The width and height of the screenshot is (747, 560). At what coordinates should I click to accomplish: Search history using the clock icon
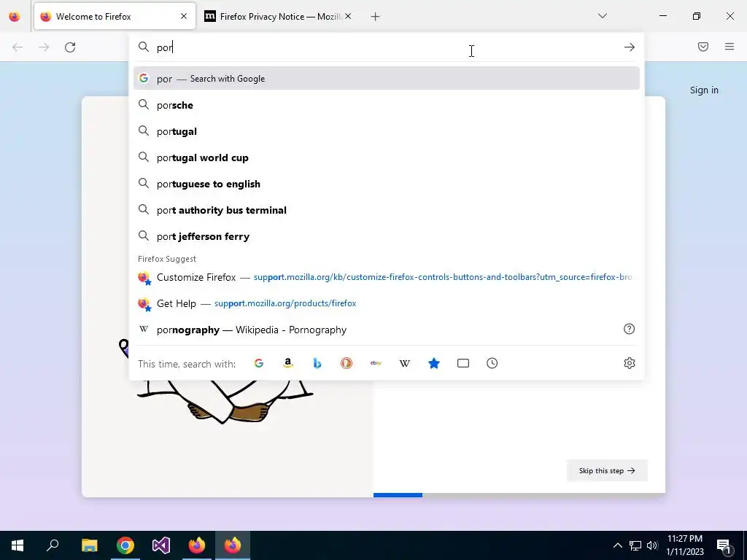click(492, 363)
